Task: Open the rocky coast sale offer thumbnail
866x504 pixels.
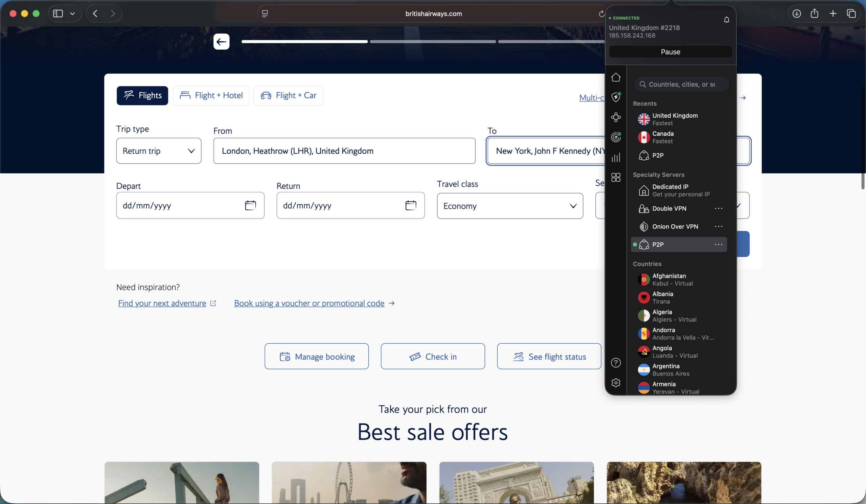Action: pos(684,483)
